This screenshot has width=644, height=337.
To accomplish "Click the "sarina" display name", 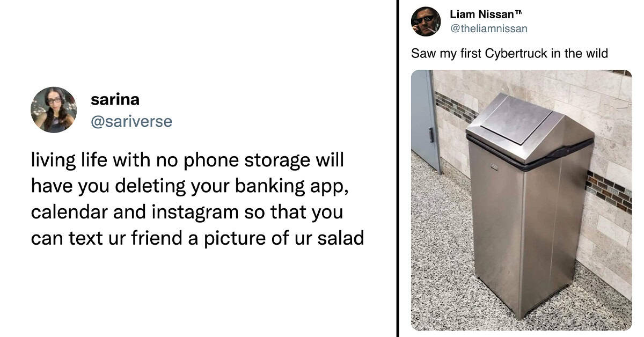I will [115, 99].
